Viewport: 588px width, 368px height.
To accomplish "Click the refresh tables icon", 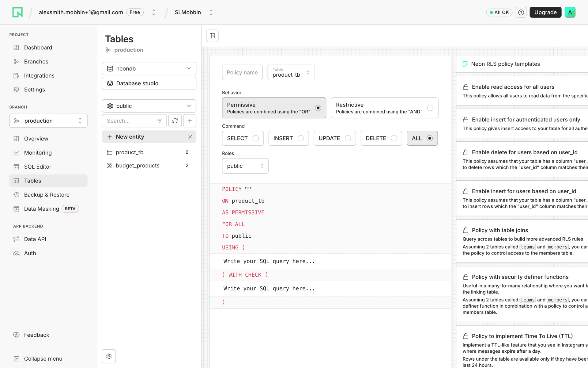I will point(175,121).
